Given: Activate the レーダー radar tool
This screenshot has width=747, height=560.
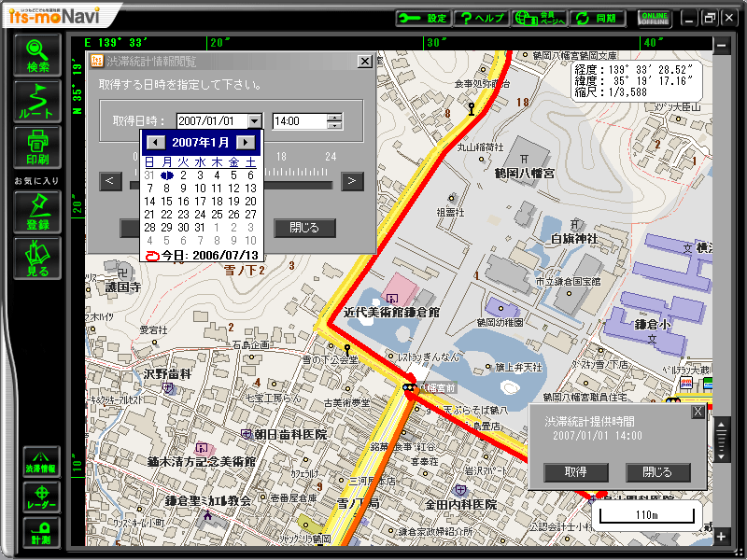Looking at the screenshot, I should coord(41,497).
